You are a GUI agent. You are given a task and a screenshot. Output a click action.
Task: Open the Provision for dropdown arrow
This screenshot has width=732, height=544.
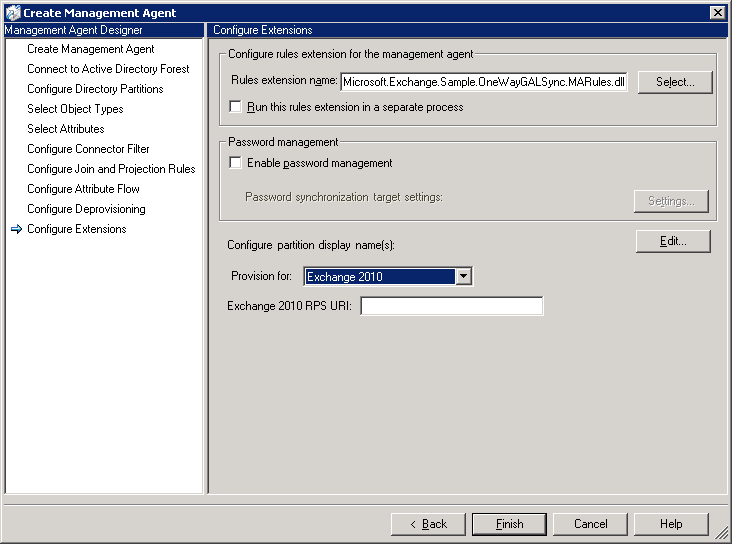(x=463, y=276)
